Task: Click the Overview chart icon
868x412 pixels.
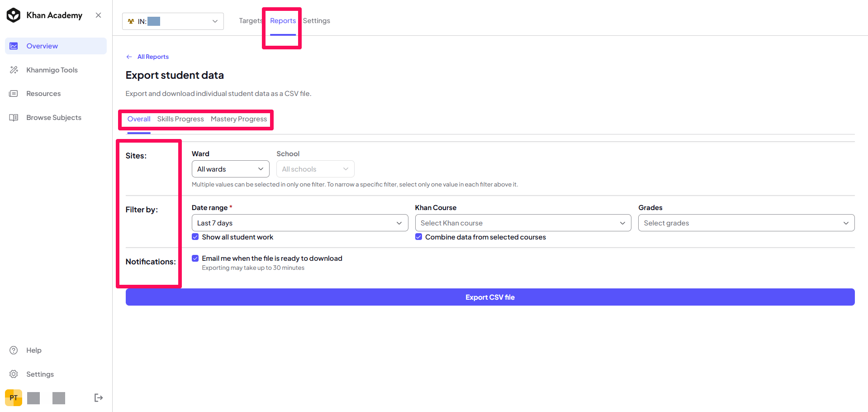Action: click(x=14, y=46)
